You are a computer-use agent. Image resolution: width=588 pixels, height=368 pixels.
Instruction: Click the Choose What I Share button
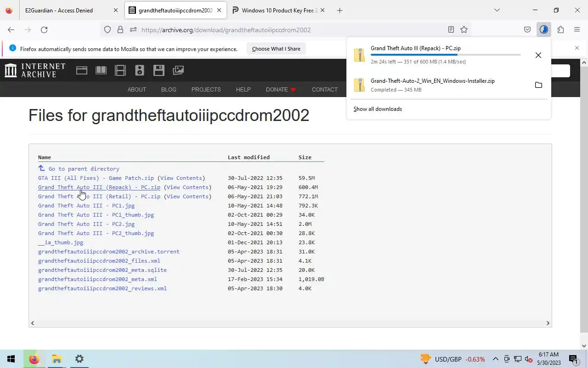pyautogui.click(x=276, y=49)
